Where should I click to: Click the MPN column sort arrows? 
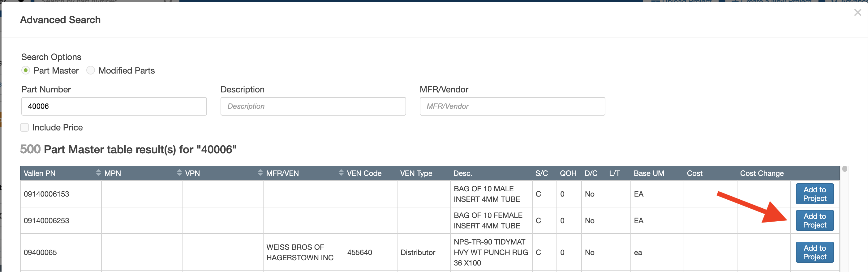[x=179, y=173]
